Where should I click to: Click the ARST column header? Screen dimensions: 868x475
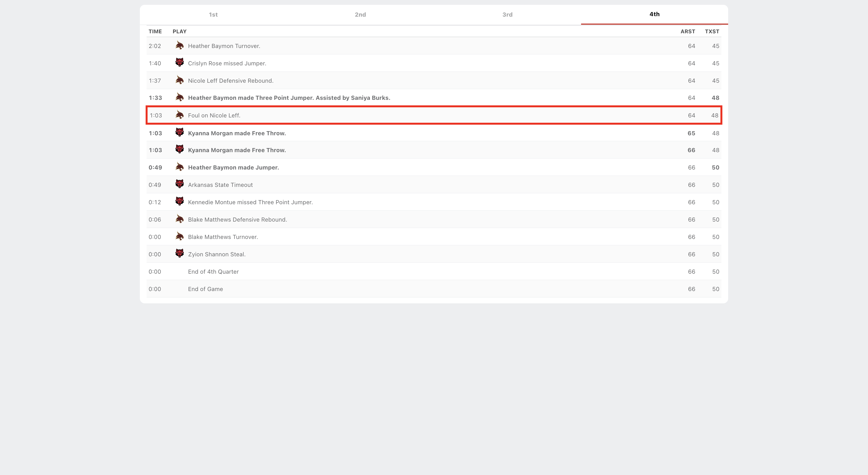tap(687, 31)
